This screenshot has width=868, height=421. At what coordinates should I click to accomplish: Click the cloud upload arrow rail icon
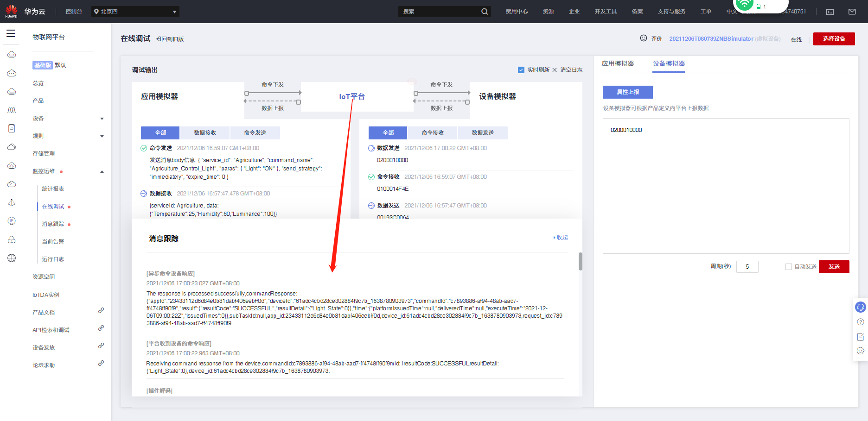12,165
